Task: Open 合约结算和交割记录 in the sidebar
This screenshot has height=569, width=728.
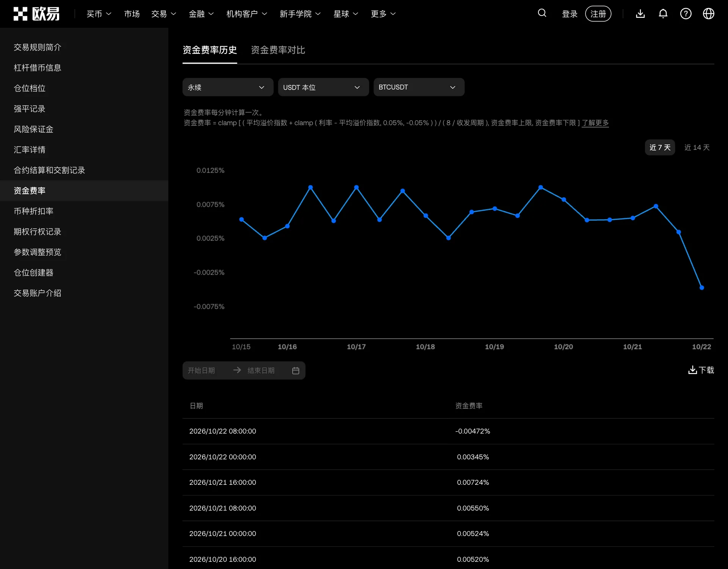Action: pyautogui.click(x=84, y=170)
